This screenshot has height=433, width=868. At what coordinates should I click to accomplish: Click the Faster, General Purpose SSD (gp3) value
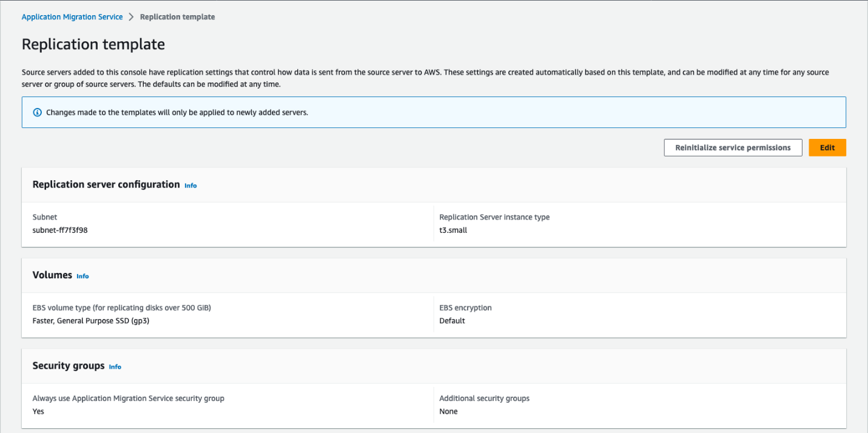91,321
